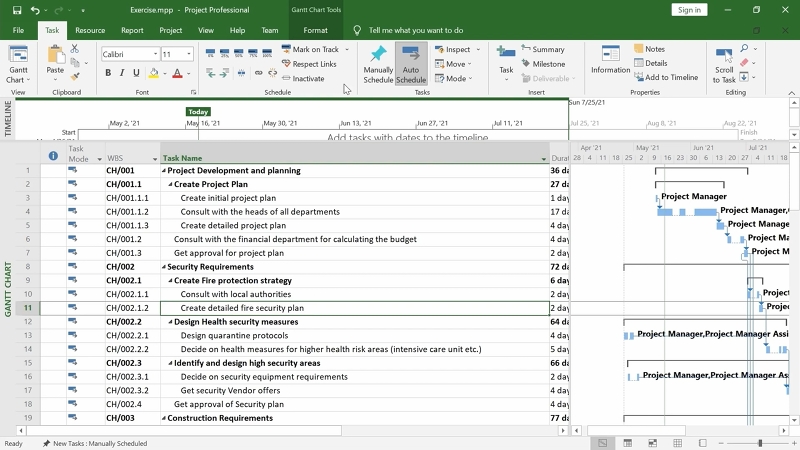Set task to 50% complete icon

tap(239, 53)
